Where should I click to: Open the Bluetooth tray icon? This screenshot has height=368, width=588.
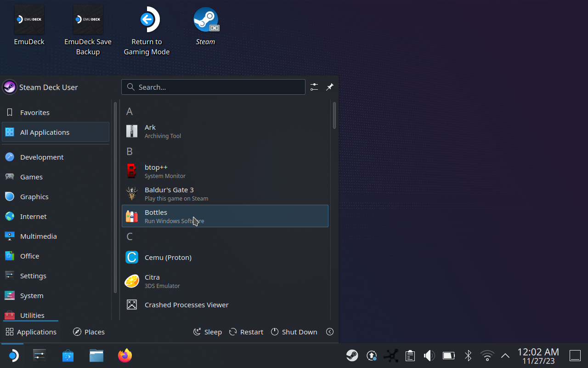[x=468, y=356]
